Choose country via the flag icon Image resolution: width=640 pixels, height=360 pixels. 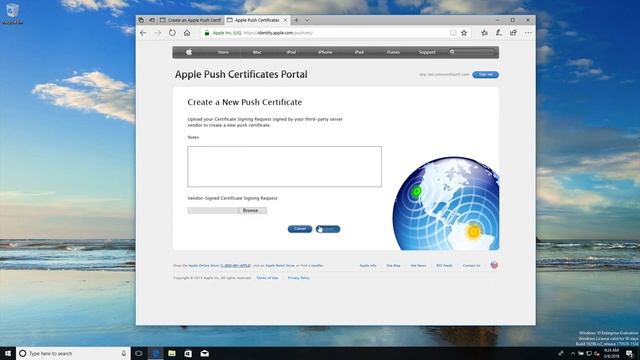[494, 265]
